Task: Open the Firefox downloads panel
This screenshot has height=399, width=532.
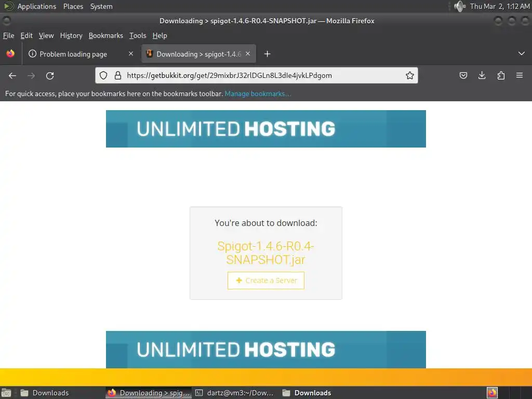Action: tap(482, 75)
